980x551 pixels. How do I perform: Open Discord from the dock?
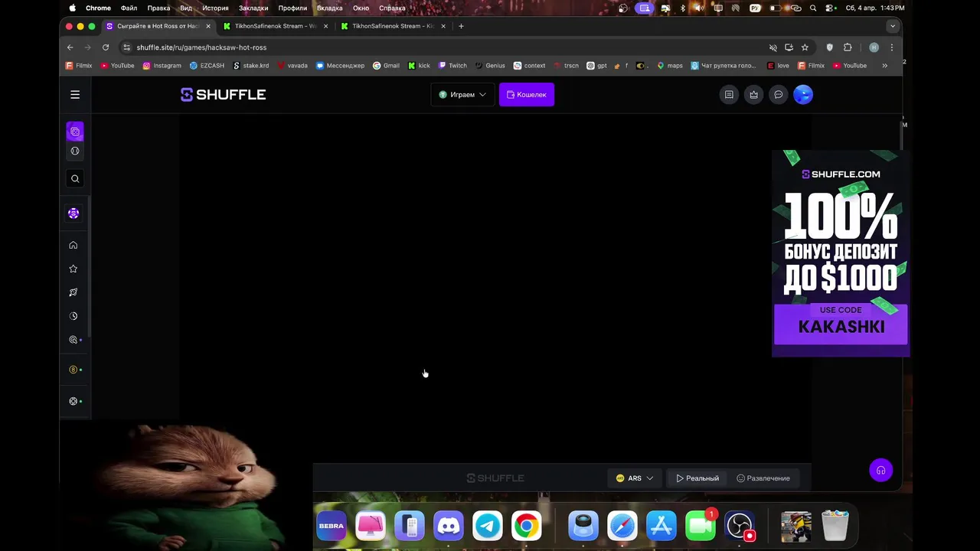449,526
